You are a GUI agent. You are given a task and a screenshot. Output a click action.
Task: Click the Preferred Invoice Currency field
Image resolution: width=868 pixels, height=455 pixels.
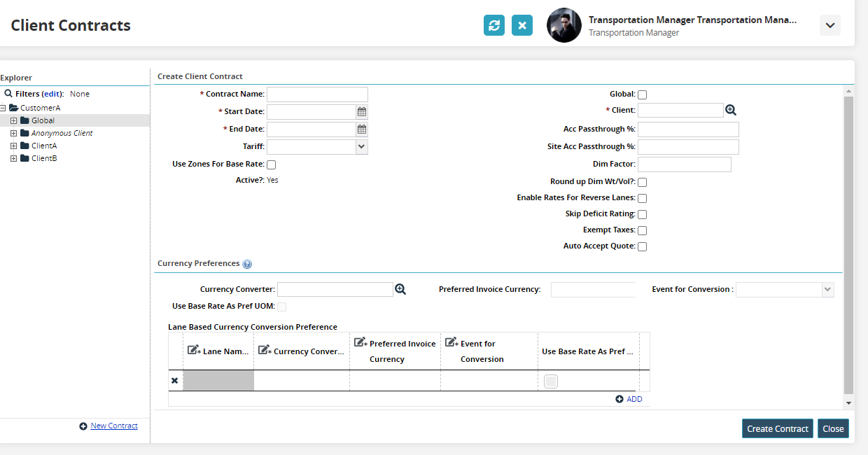(593, 289)
